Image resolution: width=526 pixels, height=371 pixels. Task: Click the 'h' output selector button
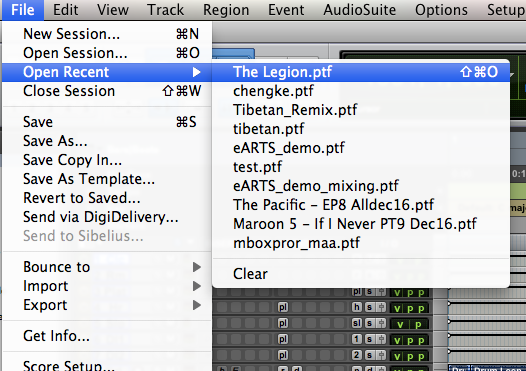click(x=357, y=307)
